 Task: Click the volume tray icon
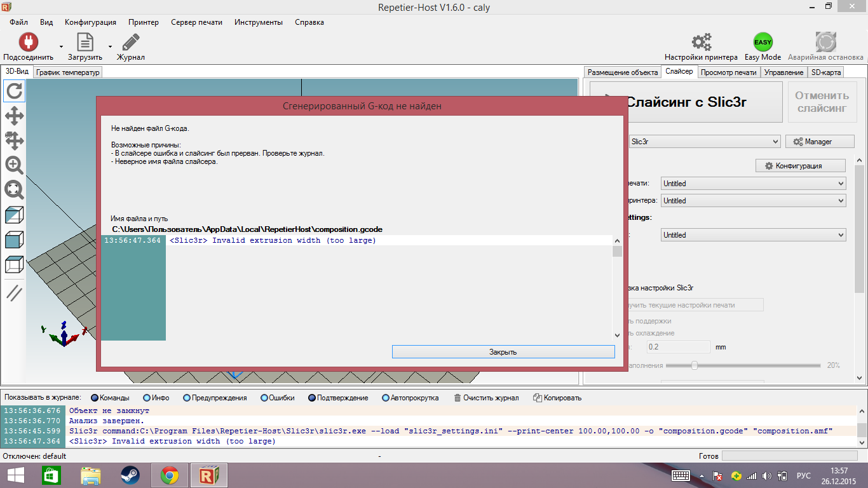(767, 475)
